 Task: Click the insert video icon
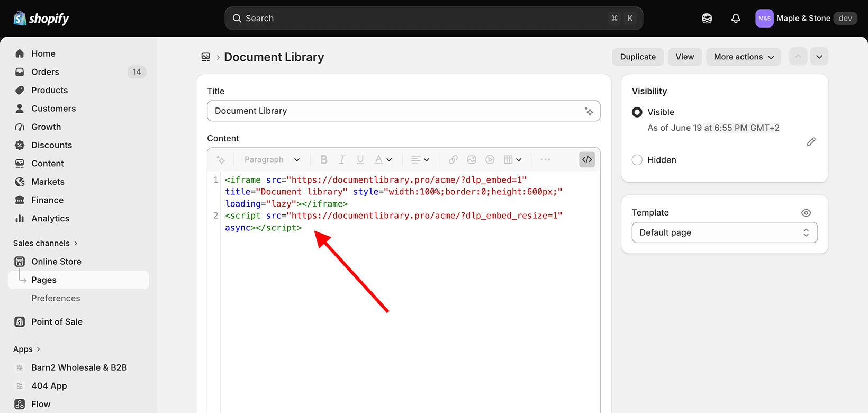click(490, 159)
